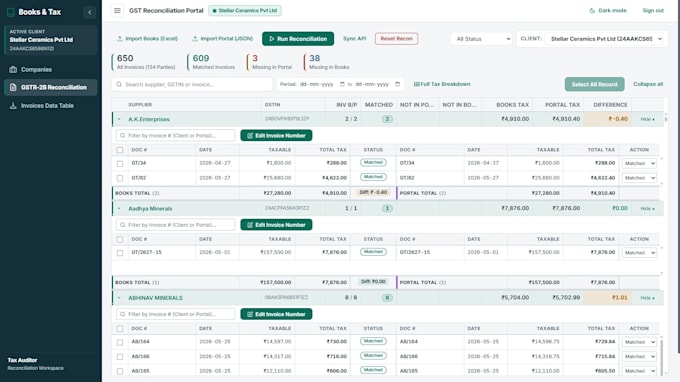
Task: Hide the Aadhya Minerals invoice details
Action: pyautogui.click(x=647, y=209)
